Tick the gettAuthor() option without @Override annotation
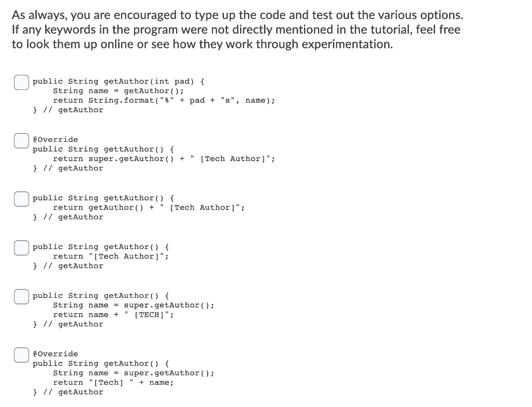The image size is (532, 407). tap(21, 199)
